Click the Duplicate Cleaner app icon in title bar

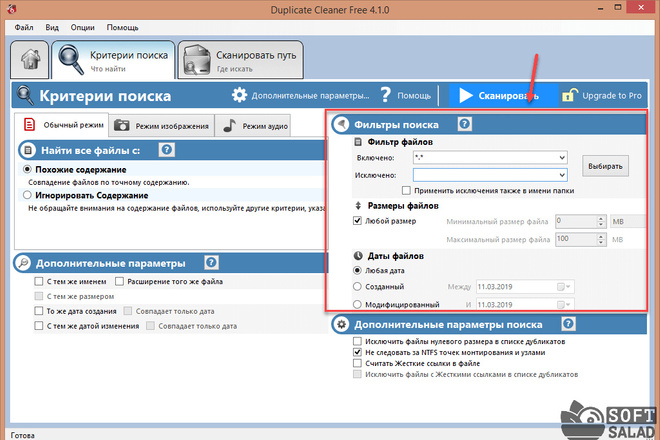click(11, 8)
